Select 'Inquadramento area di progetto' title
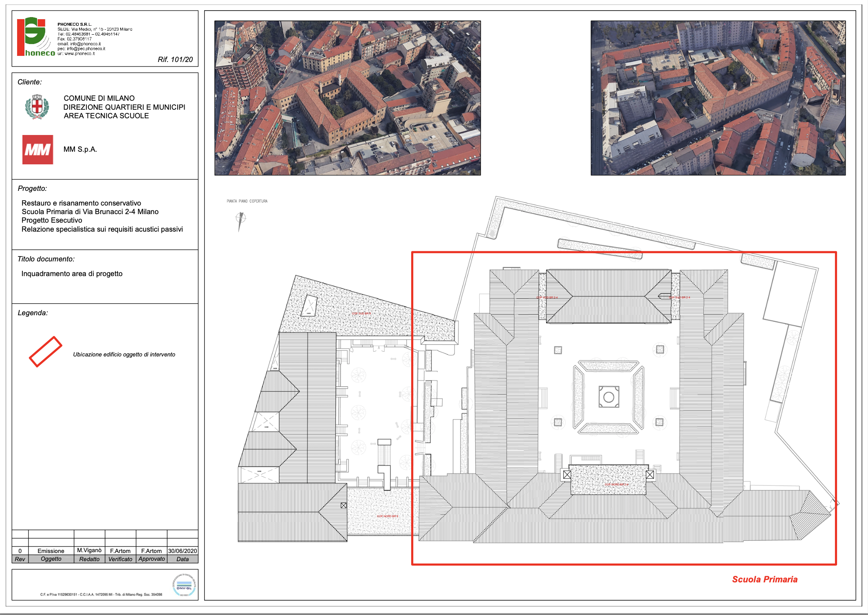The height and width of the screenshot is (615, 868). point(72,274)
